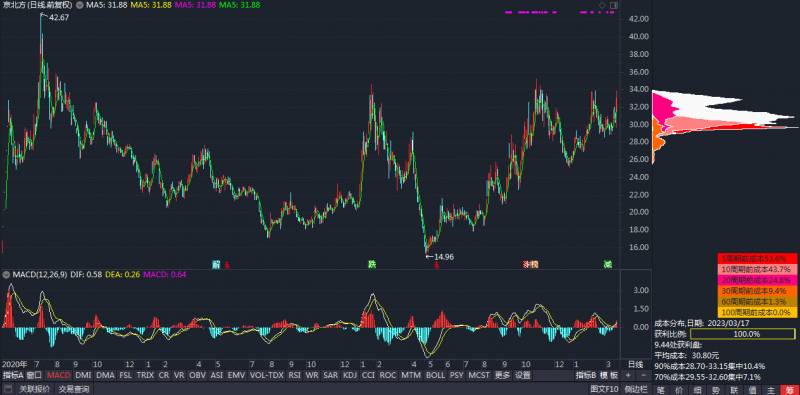Click the 60周期前成本1.3% swatch
This screenshot has width=800, height=395.
[x=758, y=302]
